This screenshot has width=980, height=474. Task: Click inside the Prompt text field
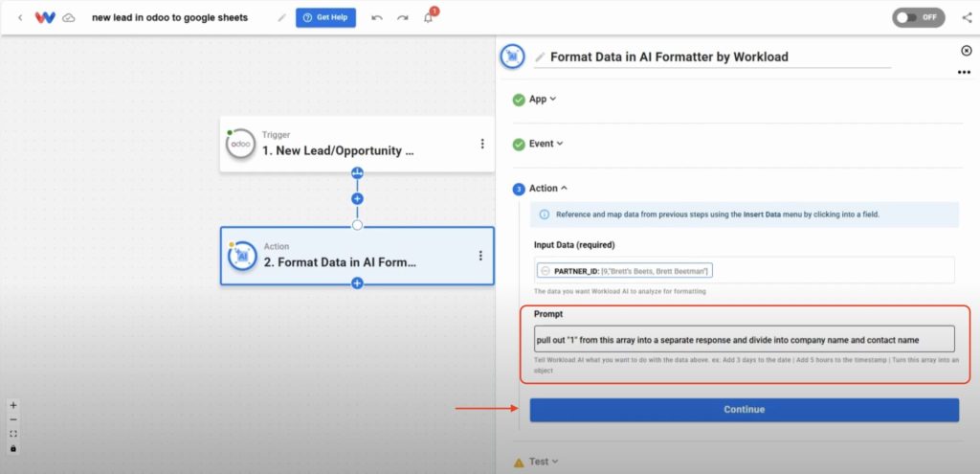pos(744,339)
